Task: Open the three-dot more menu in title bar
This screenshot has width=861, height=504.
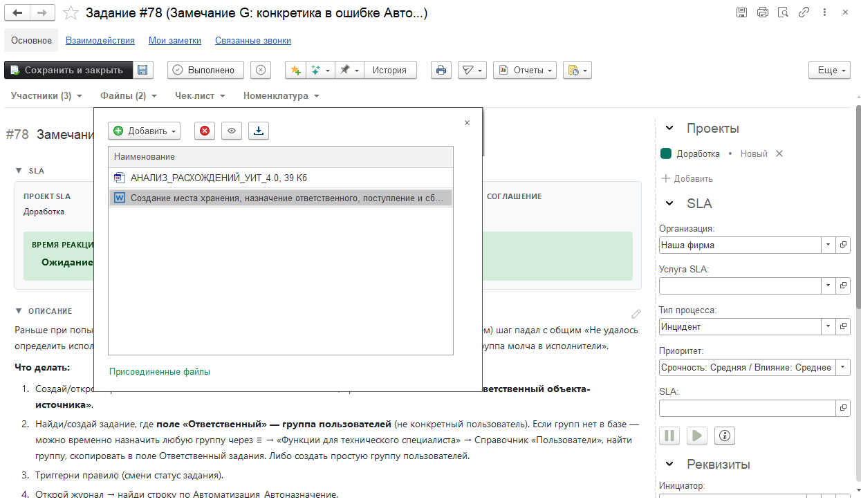Action: tap(824, 12)
